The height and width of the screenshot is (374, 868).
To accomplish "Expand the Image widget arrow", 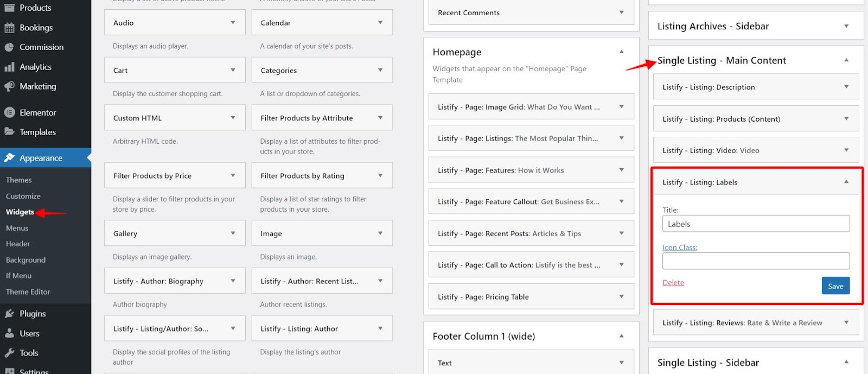I will (380, 233).
